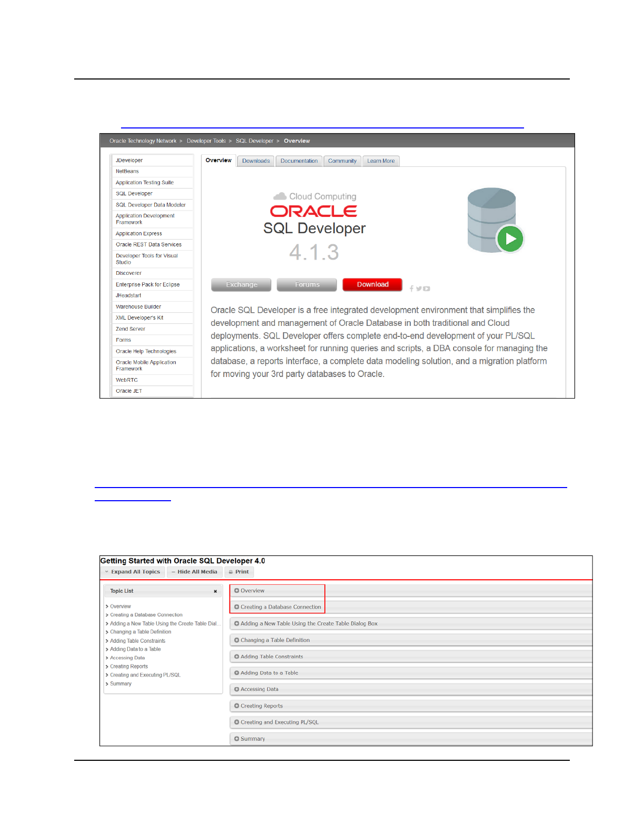Open Application Express sidebar item
Screen dimensions: 644x834
pyautogui.click(x=152, y=234)
